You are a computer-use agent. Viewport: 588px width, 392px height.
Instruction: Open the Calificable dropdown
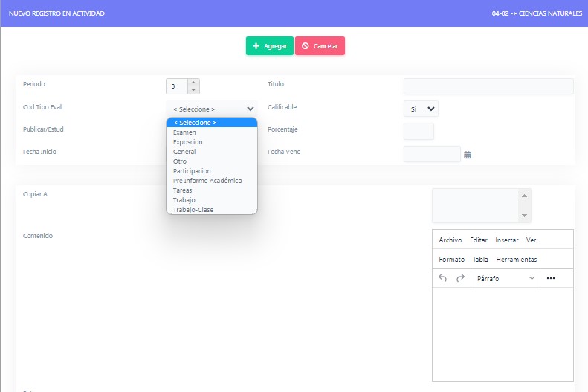(421, 109)
